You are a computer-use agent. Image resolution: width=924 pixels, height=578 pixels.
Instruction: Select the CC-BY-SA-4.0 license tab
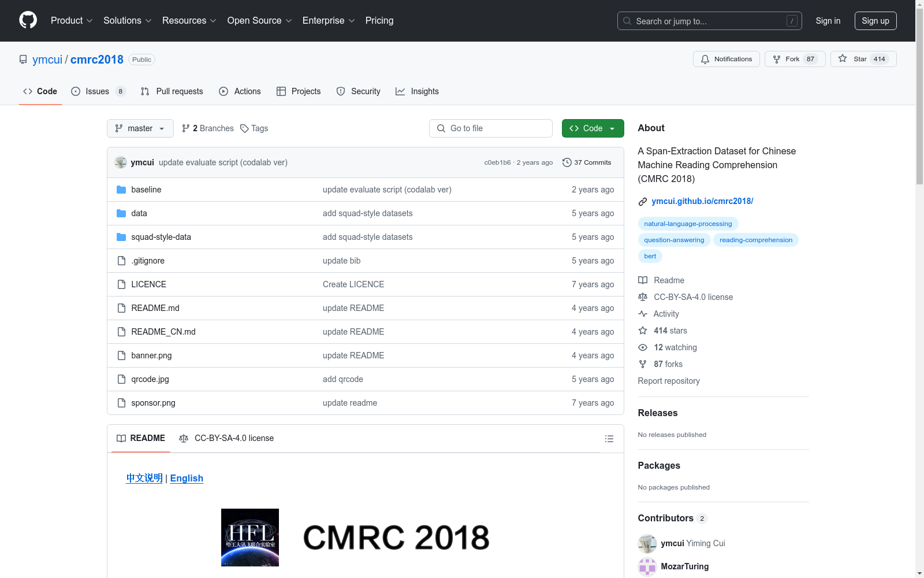click(226, 438)
